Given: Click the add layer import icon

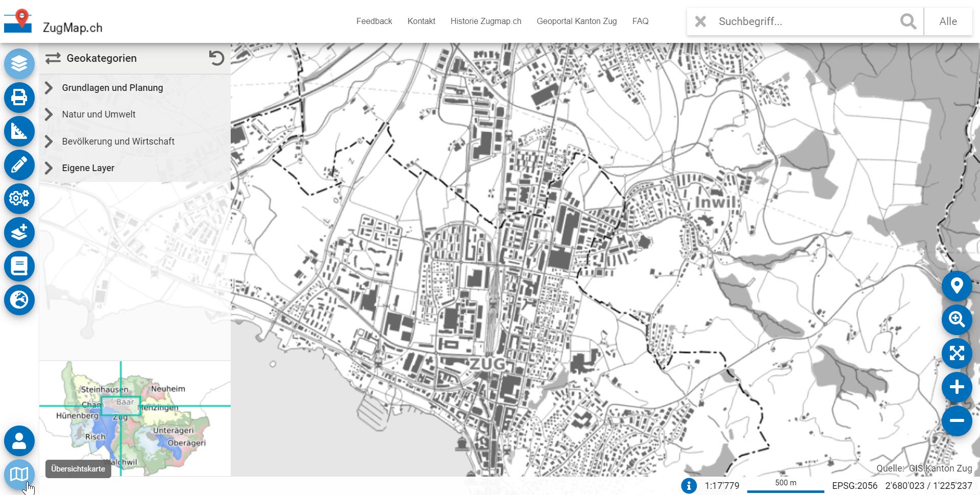Looking at the screenshot, I should coord(19,232).
